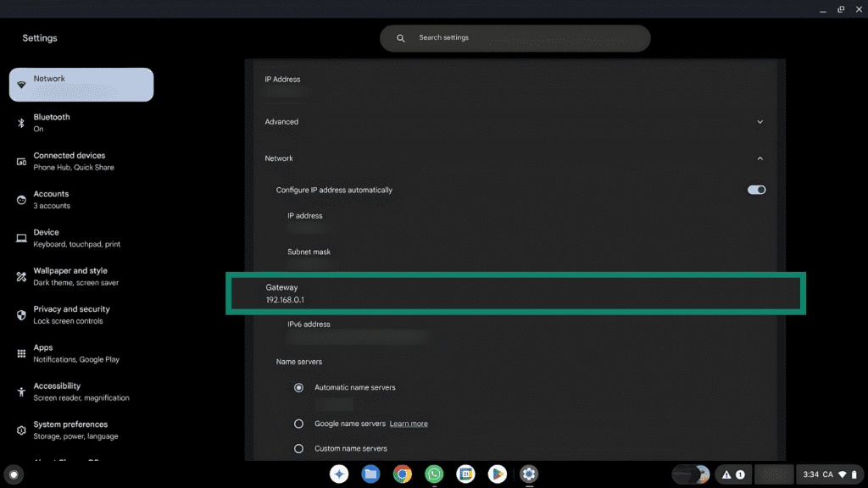Select Automatic name servers option
868x488 pixels.
pyautogui.click(x=298, y=388)
